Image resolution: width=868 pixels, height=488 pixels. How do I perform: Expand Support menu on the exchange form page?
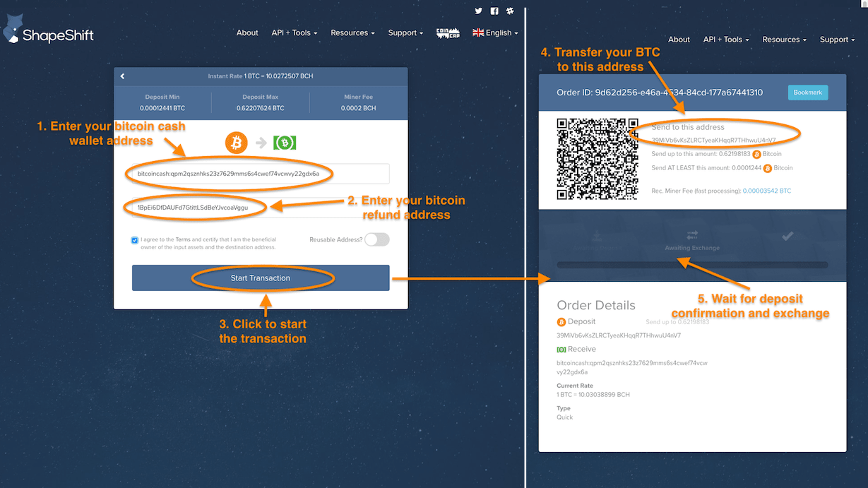(x=405, y=32)
